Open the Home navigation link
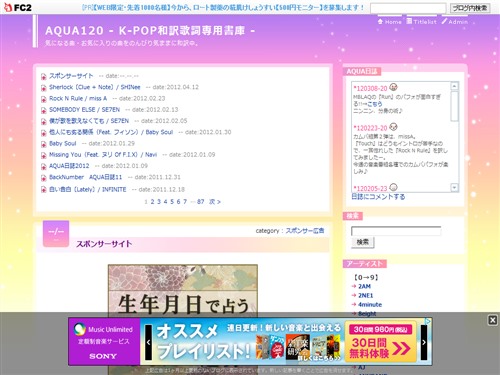This screenshot has width=500, height=375. (x=390, y=22)
